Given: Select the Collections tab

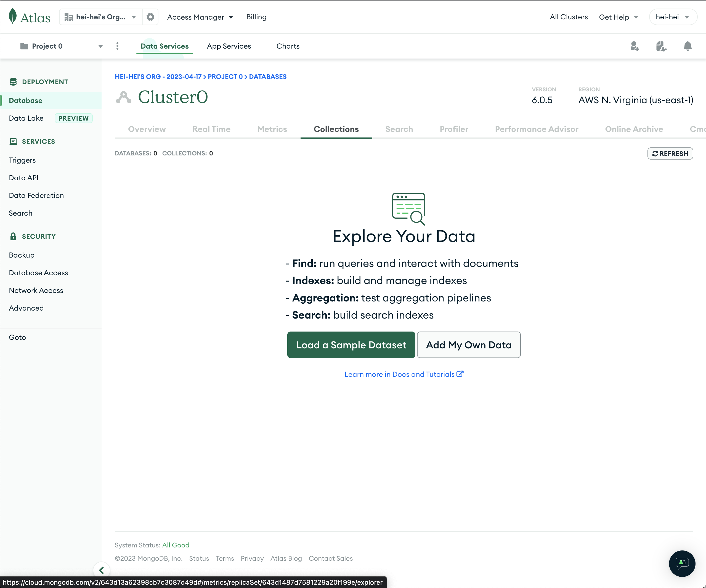Looking at the screenshot, I should 336,129.
